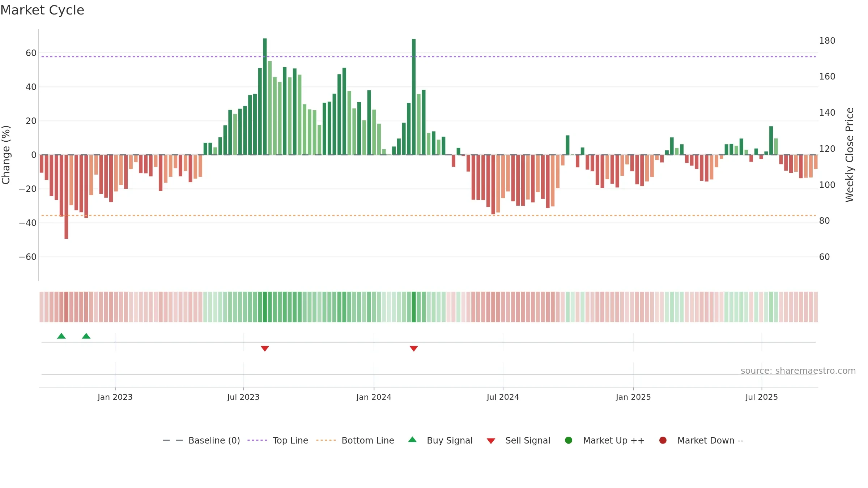Click the -60 value on left axis
This screenshot has height=488, width=868.
point(28,257)
